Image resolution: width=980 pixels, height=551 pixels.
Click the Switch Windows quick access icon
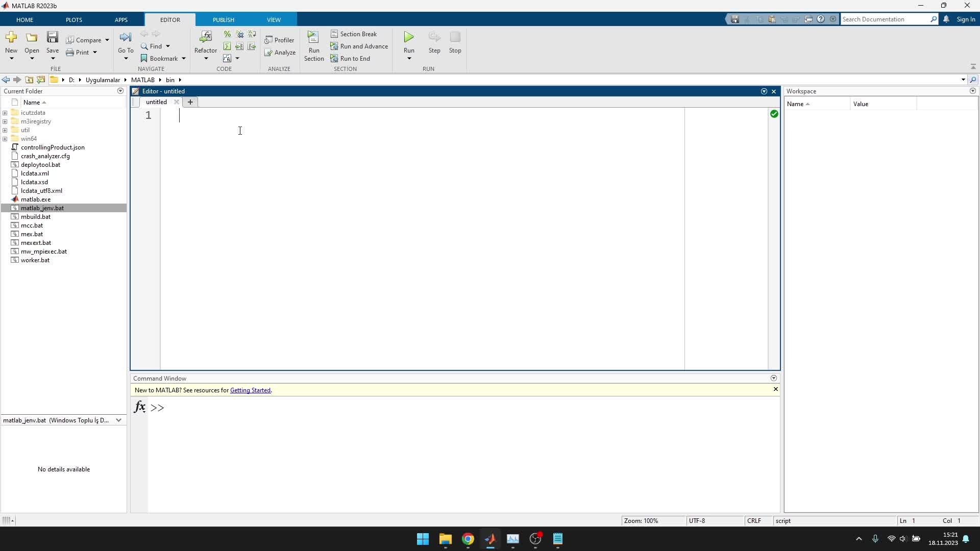point(808,19)
